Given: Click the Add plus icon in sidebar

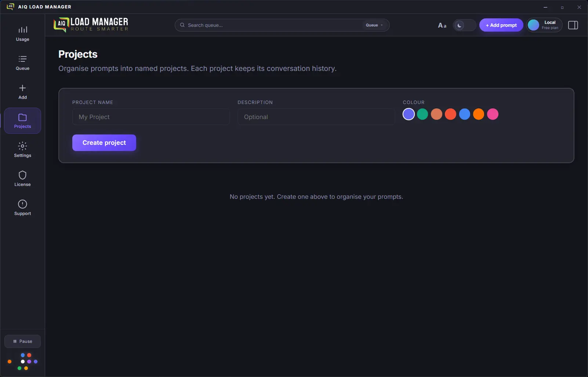Looking at the screenshot, I should click(22, 88).
